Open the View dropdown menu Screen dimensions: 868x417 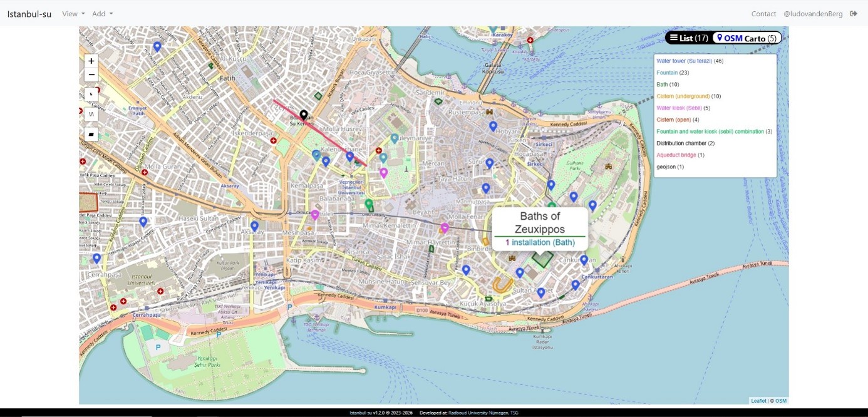(73, 14)
